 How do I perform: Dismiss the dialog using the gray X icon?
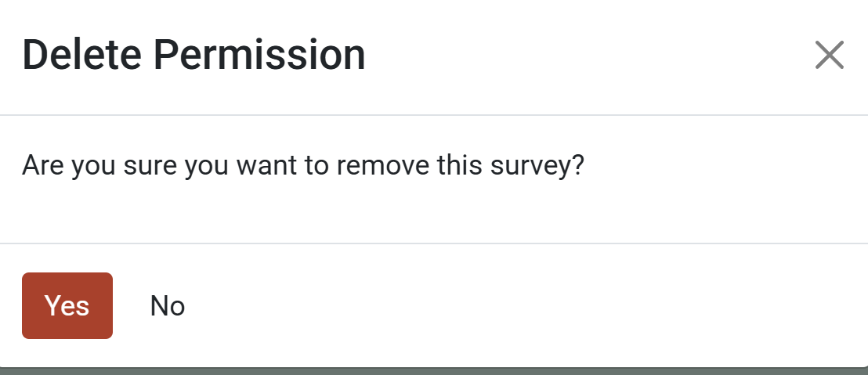click(x=829, y=56)
